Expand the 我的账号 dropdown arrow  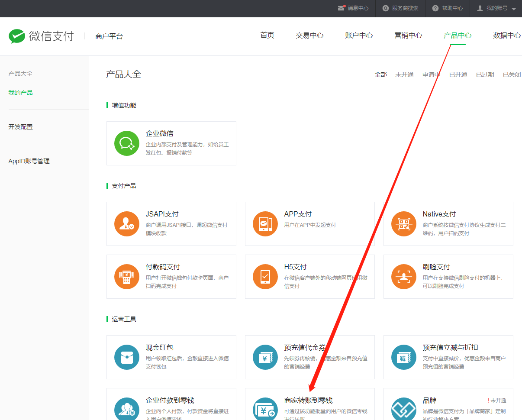pyautogui.click(x=514, y=9)
